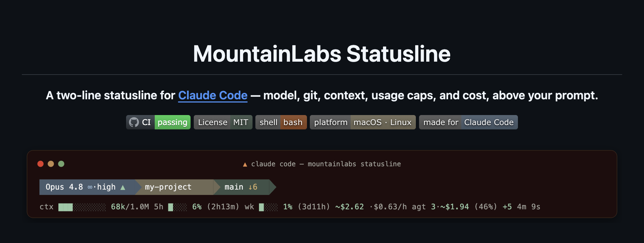Viewport: 644px width, 243px height.
Task: Click the "(2h13m)" reset time
Action: 223,207
